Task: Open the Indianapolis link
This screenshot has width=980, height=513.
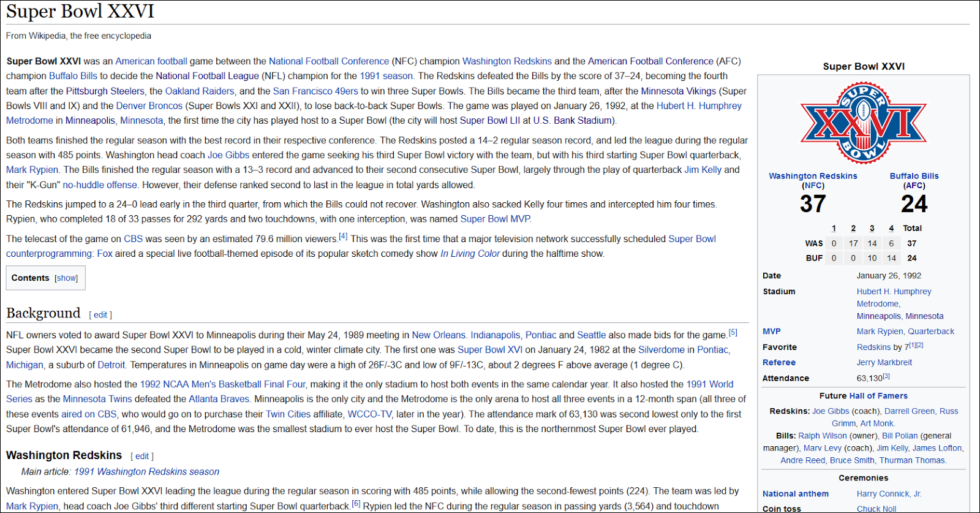Action: 495,335
